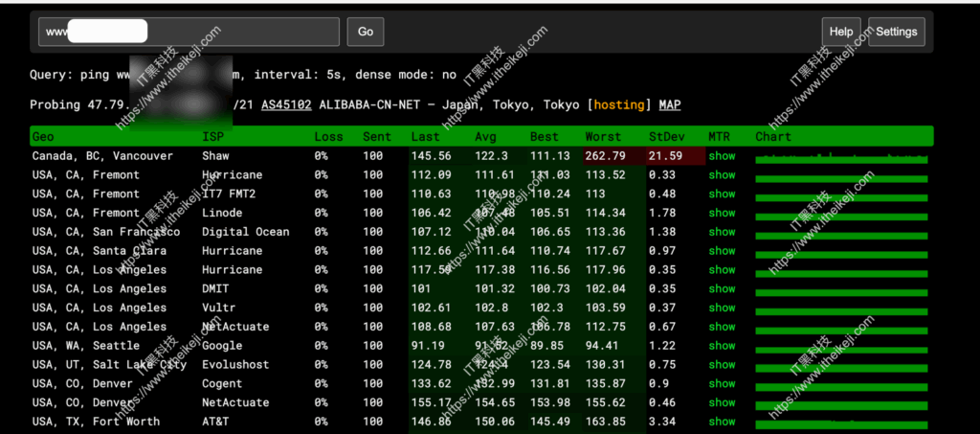This screenshot has width=980, height=434.
Task: Click the avg value 101.32
Action: click(x=495, y=288)
